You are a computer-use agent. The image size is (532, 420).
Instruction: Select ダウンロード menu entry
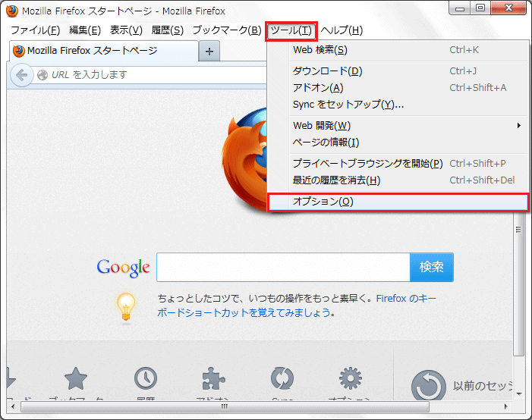327,71
